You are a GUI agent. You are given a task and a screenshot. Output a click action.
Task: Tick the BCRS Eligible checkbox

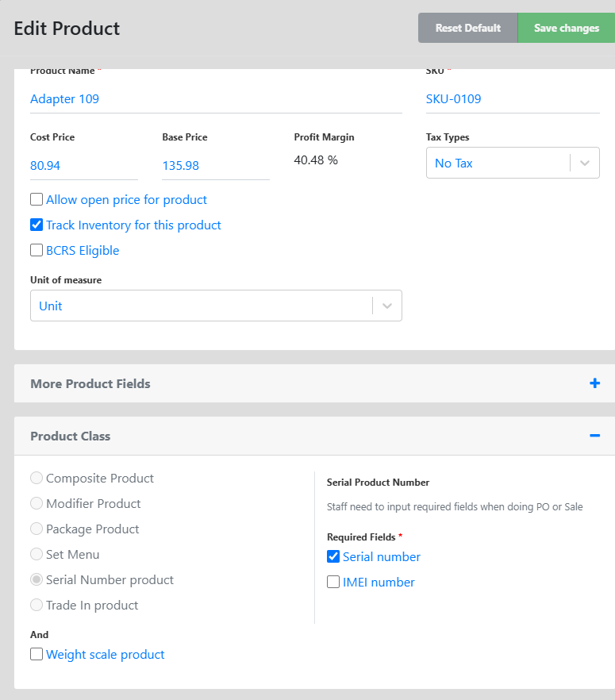pyautogui.click(x=37, y=250)
